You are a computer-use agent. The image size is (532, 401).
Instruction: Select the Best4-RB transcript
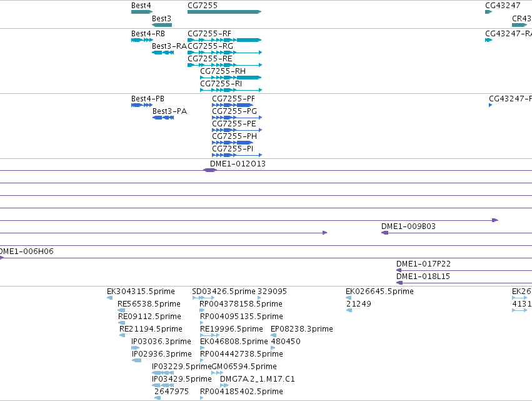[x=142, y=40]
